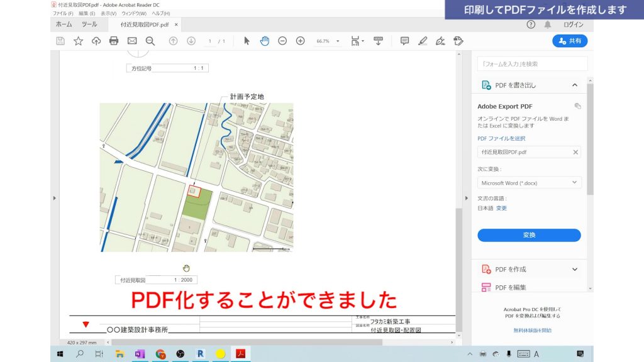The image size is (644, 362).
Task: Open the Comment tool
Action: pyautogui.click(x=404, y=41)
